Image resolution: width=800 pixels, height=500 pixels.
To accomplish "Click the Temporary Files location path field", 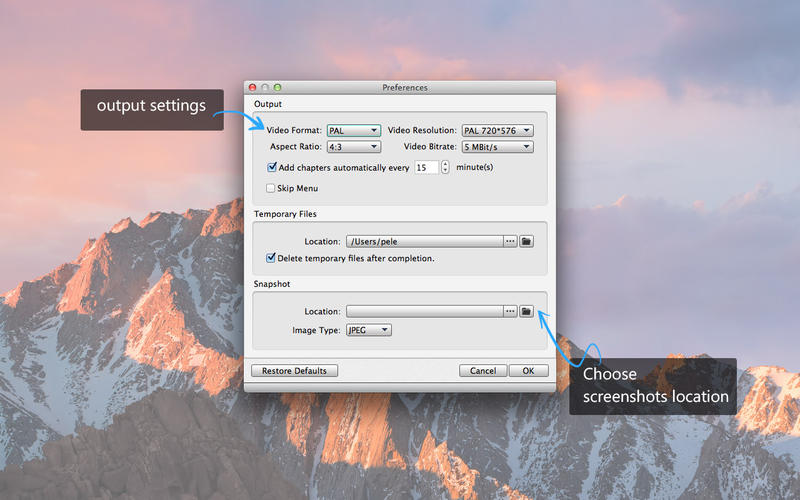I will pos(424,241).
